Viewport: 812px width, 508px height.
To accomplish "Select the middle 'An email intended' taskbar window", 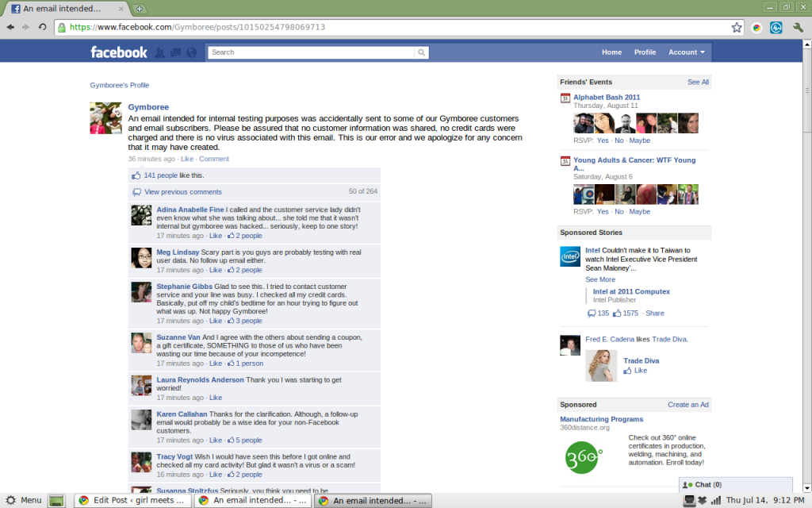I will tap(254, 500).
